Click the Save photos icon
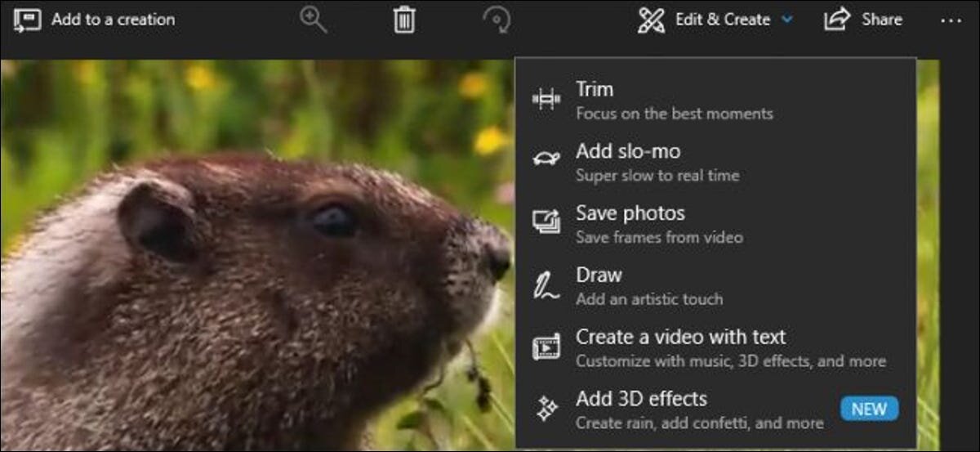The height and width of the screenshot is (452, 980). (x=546, y=222)
